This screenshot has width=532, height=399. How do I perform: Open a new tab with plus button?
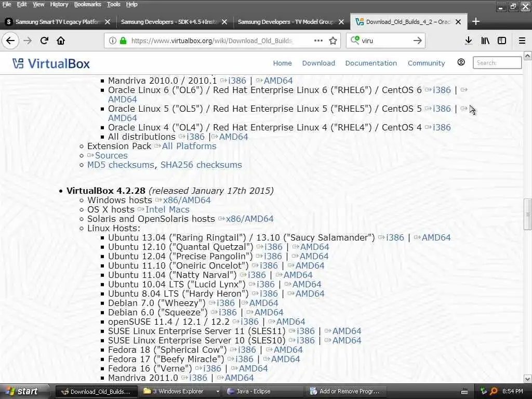(476, 21)
